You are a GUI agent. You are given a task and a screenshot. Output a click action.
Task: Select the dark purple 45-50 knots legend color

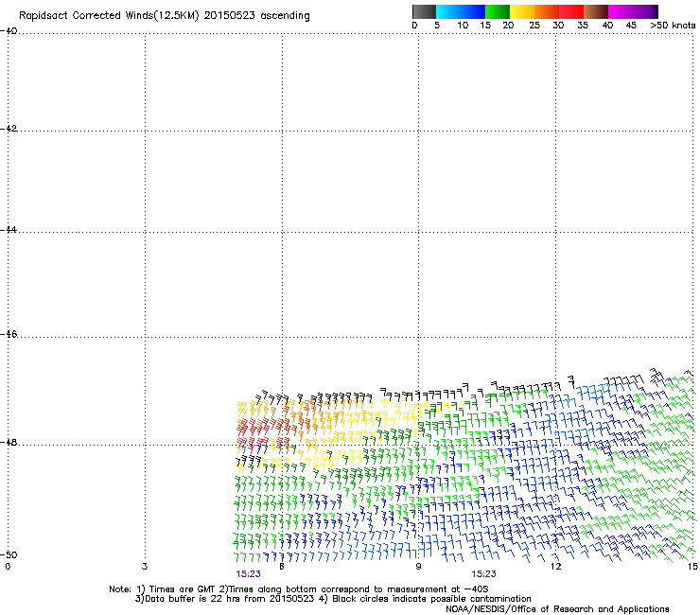point(645,11)
